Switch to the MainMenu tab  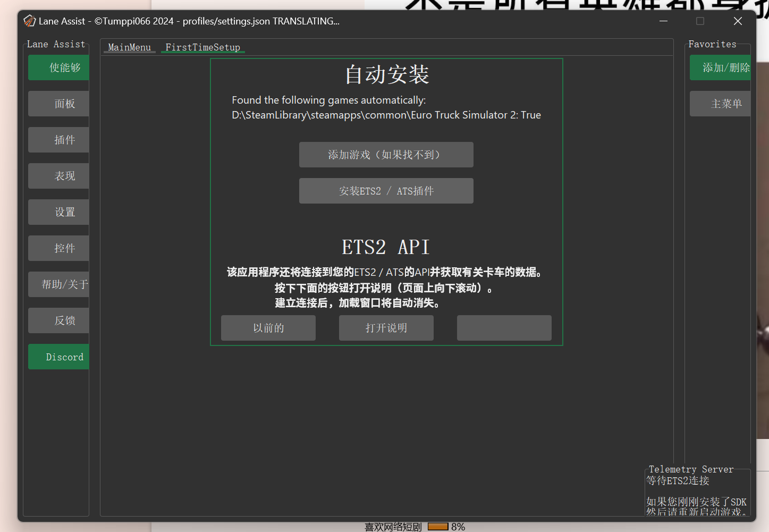point(129,47)
